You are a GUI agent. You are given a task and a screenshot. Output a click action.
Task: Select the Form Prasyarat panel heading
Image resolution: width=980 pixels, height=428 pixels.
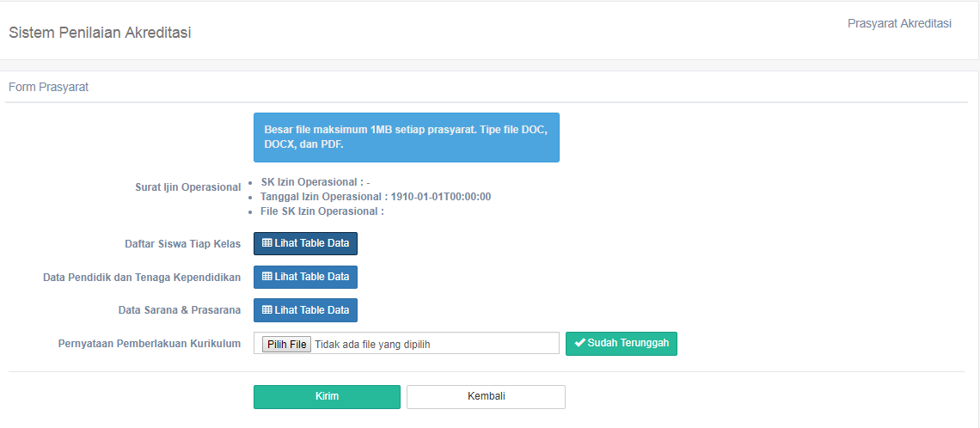[x=49, y=87]
